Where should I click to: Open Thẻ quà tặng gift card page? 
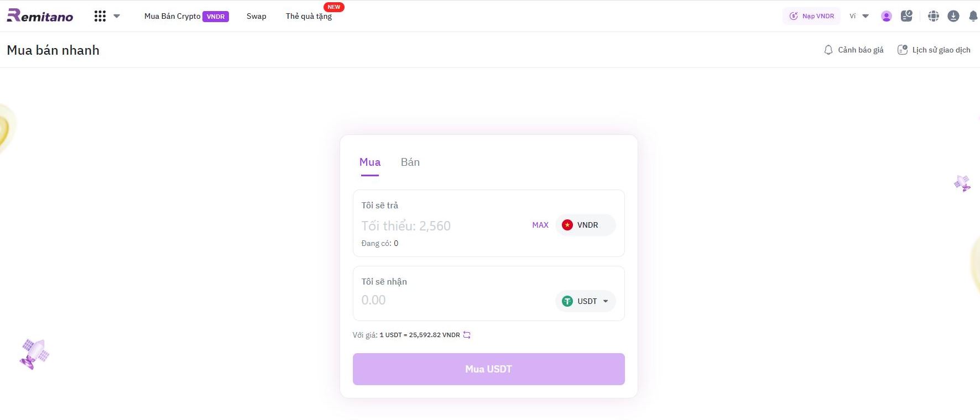click(309, 16)
